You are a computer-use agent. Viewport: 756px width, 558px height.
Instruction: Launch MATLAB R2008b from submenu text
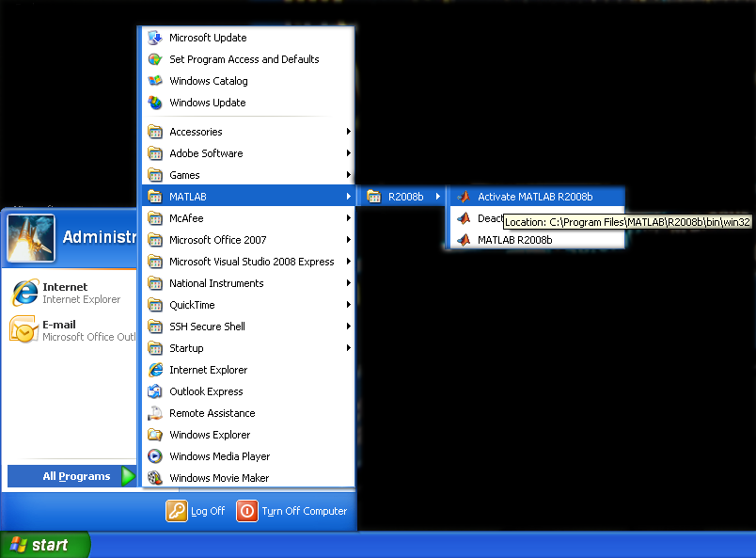[x=514, y=240]
